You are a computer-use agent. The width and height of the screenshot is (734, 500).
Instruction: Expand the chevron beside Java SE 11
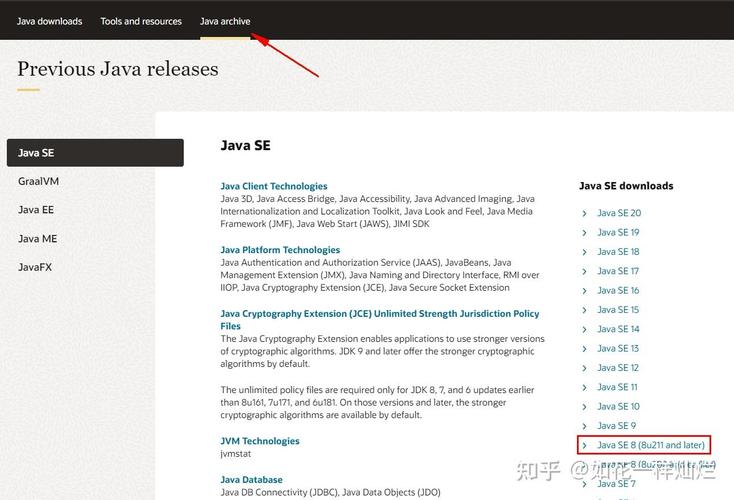click(x=584, y=388)
